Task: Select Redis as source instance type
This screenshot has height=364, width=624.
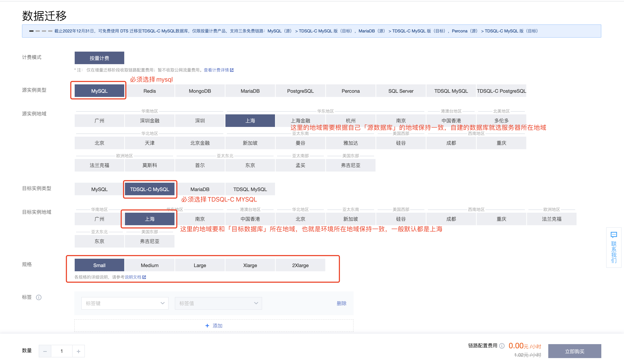Action: (150, 91)
